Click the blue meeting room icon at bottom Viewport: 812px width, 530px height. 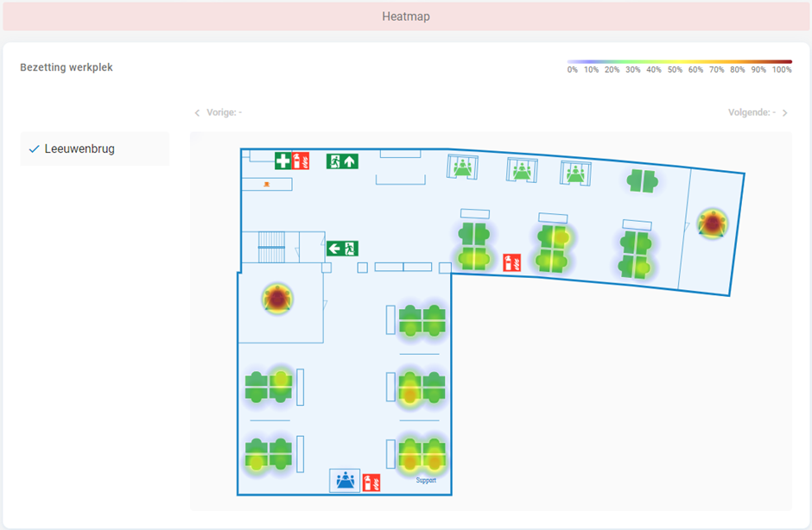tap(345, 481)
